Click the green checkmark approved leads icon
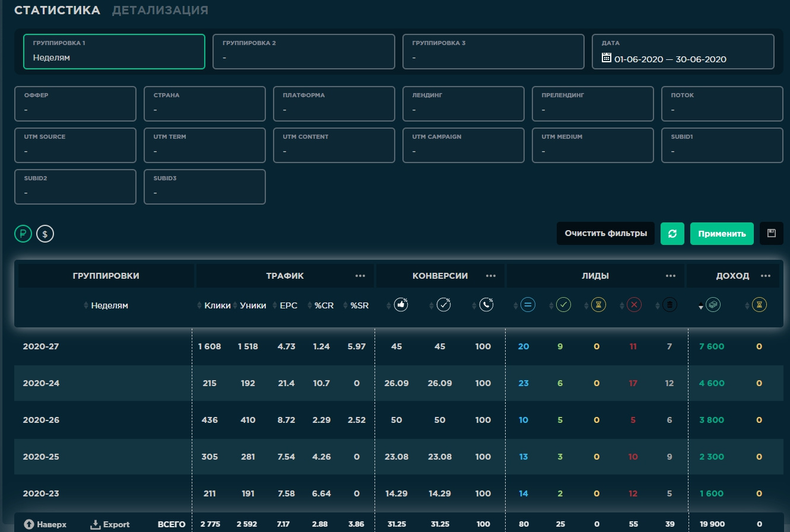The image size is (790, 532). (x=563, y=305)
